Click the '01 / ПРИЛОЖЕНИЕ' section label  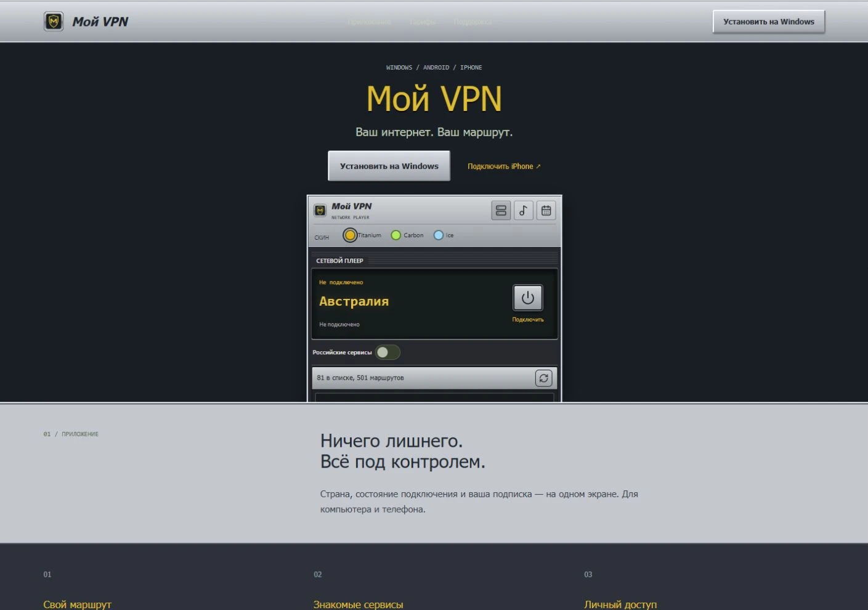71,434
